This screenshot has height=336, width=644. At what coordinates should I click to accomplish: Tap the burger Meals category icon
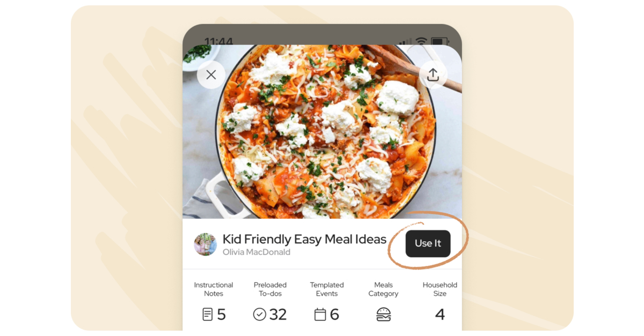pos(383,315)
